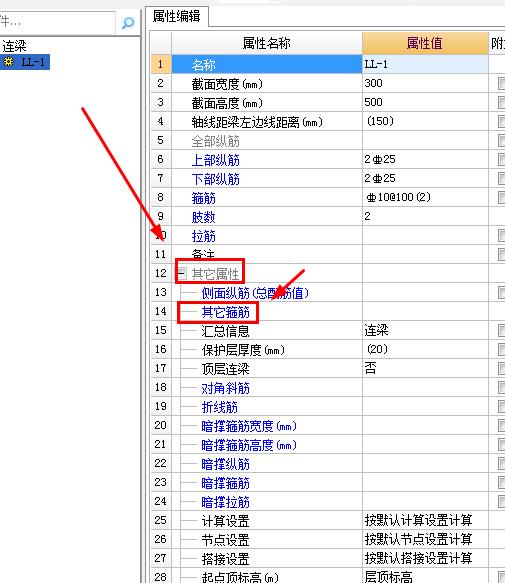The width and height of the screenshot is (505, 583).
Task: Select the 属性编辑 tab
Action: (x=177, y=16)
